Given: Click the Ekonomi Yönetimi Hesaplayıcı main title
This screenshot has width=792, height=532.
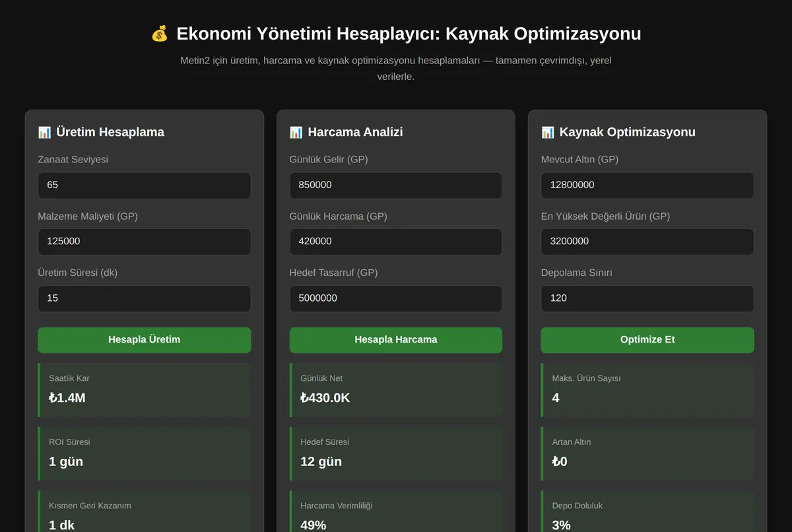Looking at the screenshot, I should coord(409,34).
